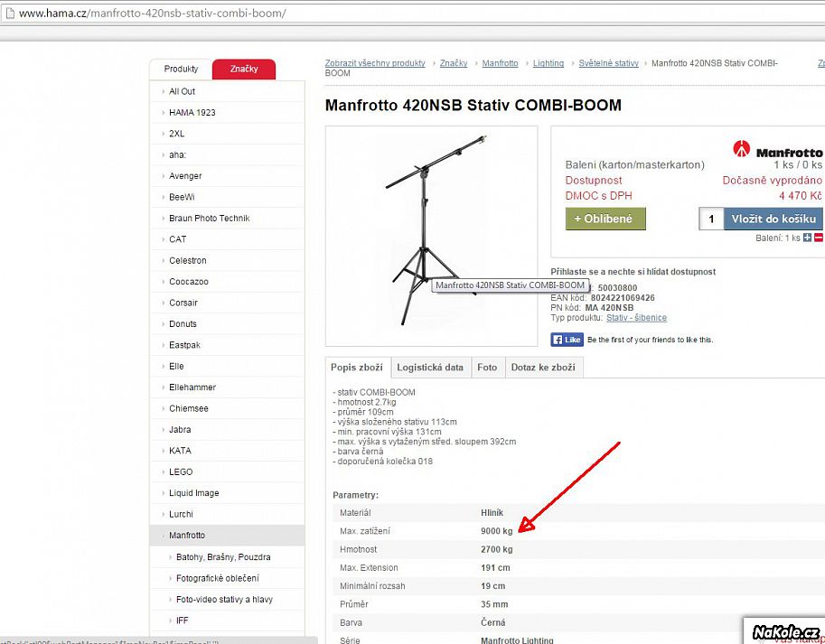825x644 pixels.
Task: Click the Minimální rozsah value 19 cm
Action: tap(493, 586)
